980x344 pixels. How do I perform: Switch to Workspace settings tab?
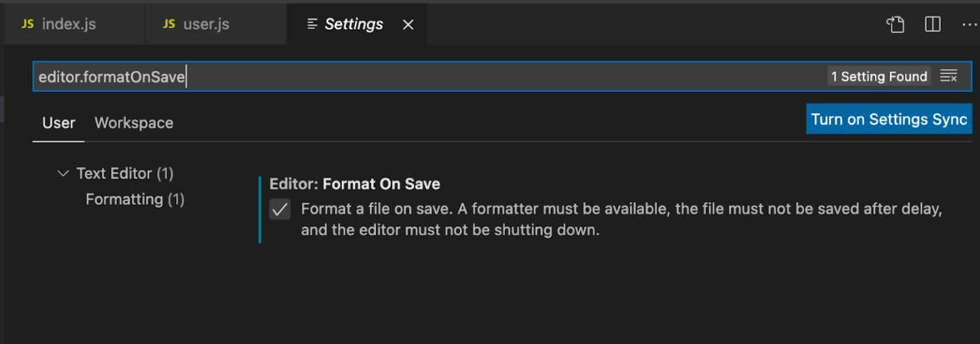134,122
